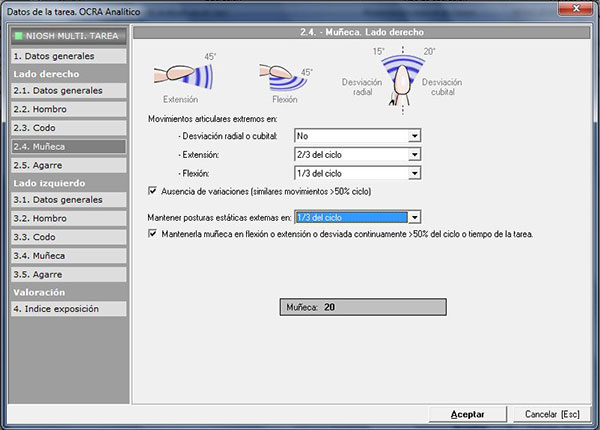Go to 2.1. Datos generales
Screen dimensions: 600x430
[x=68, y=91]
